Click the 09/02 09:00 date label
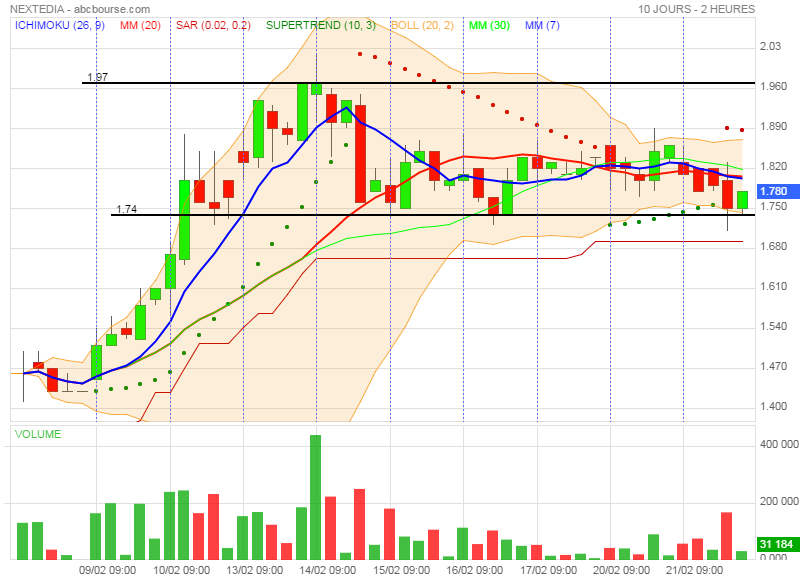The height and width of the screenshot is (580, 800). click(x=108, y=570)
